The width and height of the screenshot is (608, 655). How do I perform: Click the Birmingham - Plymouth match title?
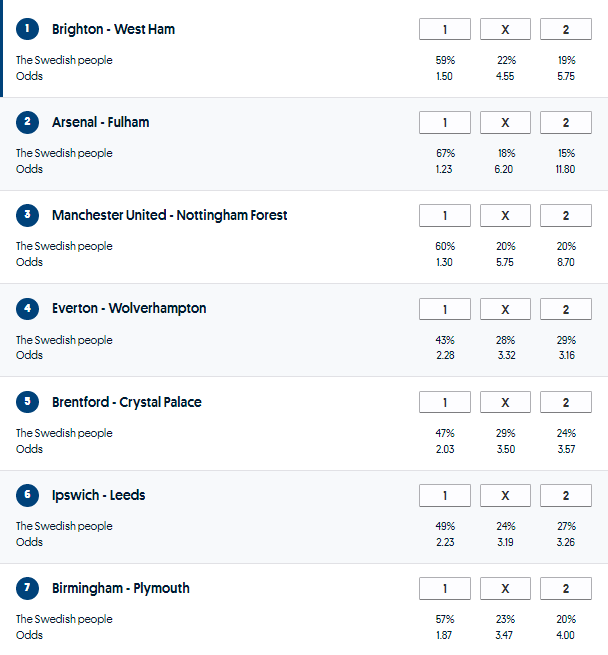[120, 588]
